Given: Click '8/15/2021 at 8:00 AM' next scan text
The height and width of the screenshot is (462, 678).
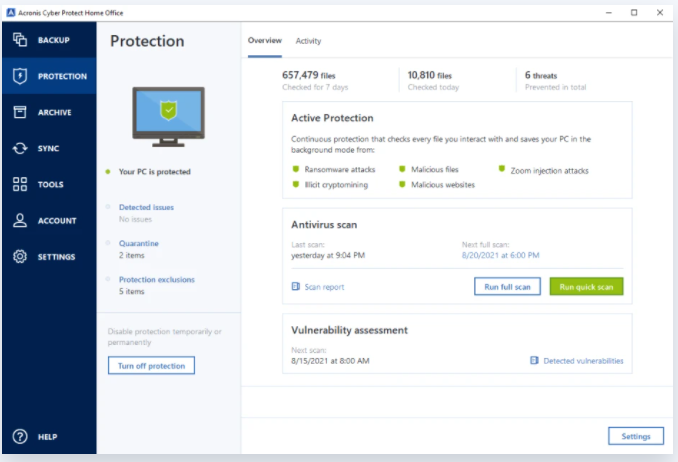Looking at the screenshot, I should point(330,361).
